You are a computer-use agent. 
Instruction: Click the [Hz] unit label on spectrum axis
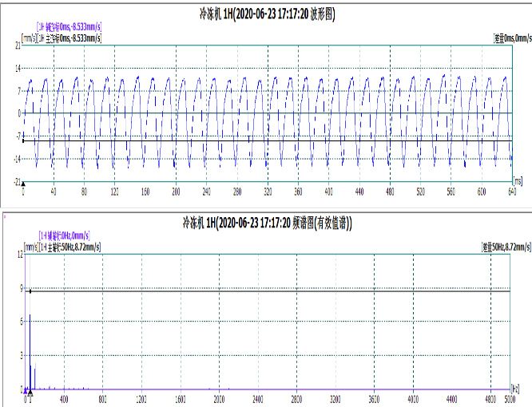pos(516,389)
